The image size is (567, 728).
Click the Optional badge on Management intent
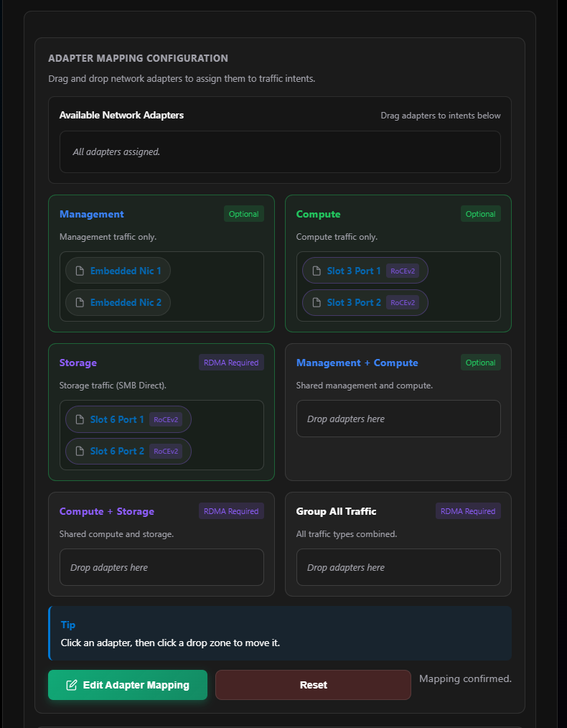[x=243, y=214]
